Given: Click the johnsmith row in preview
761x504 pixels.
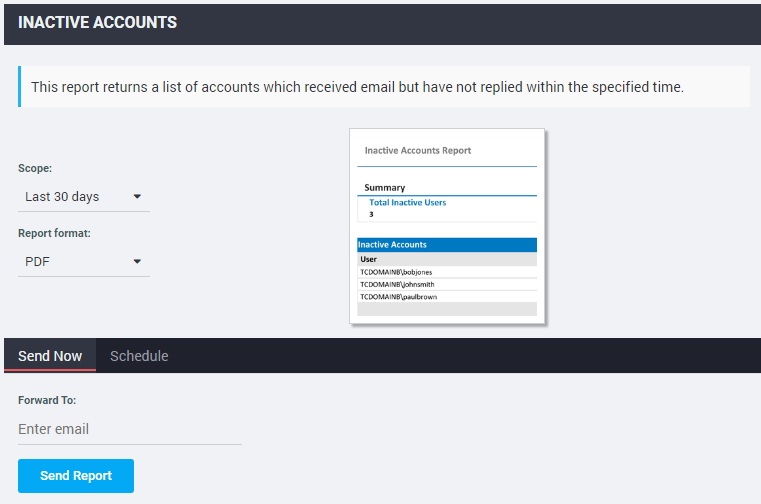Looking at the screenshot, I should [x=447, y=285].
